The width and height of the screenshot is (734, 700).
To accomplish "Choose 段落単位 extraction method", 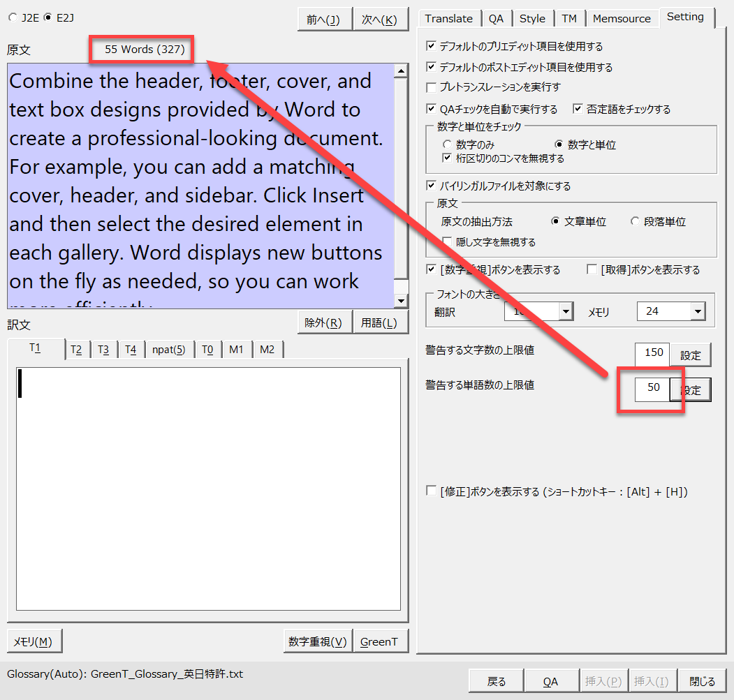I will [634, 222].
